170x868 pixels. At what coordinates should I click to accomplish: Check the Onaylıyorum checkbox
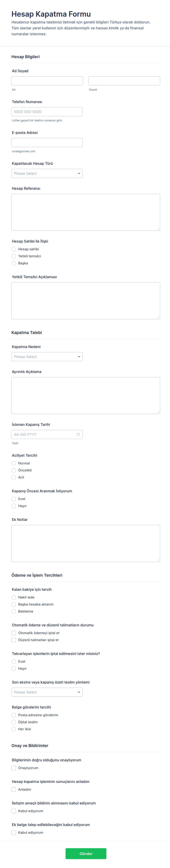click(x=14, y=768)
